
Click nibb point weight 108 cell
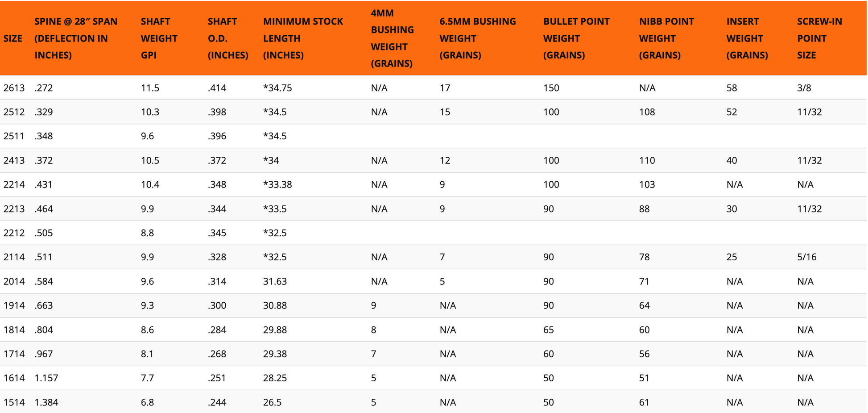(647, 112)
